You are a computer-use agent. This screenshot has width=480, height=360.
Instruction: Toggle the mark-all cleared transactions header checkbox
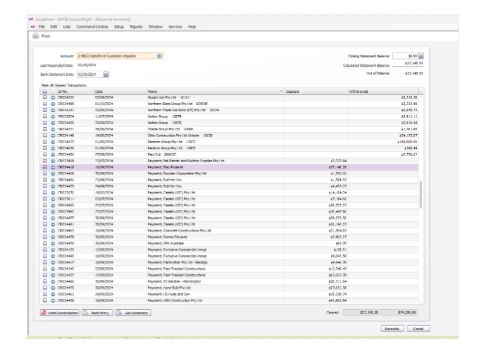[x=45, y=91]
